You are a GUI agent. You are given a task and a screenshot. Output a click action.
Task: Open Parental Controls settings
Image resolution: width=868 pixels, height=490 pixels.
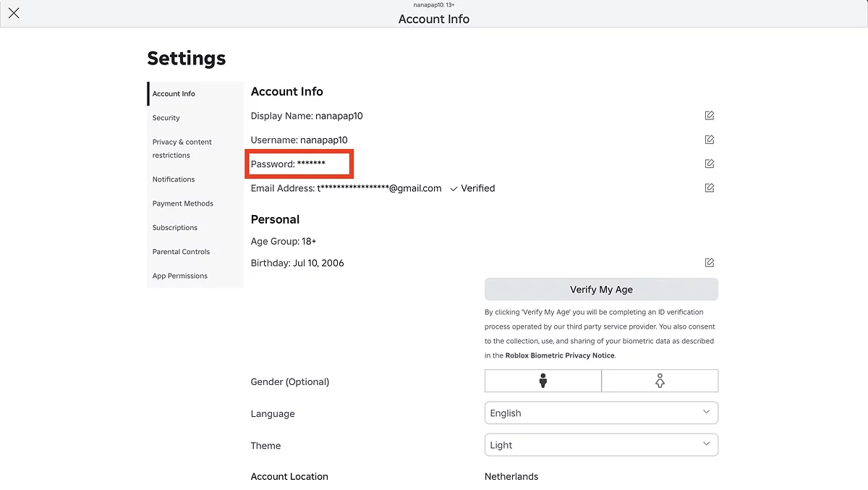point(181,252)
